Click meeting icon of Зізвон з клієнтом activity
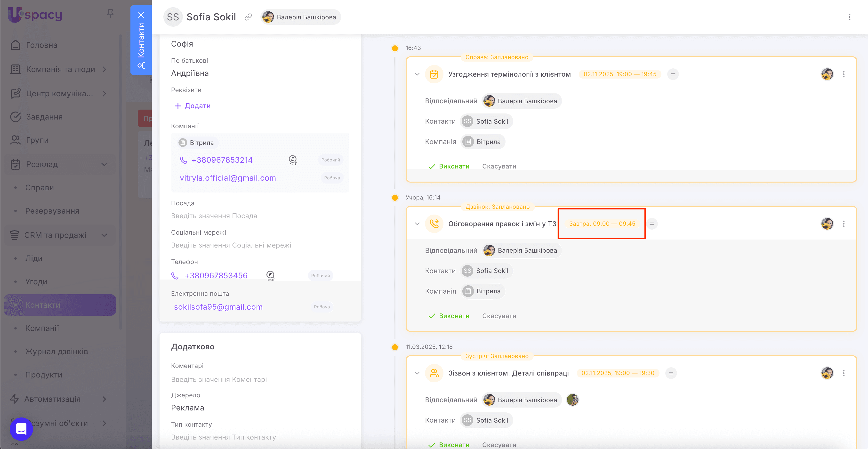Image resolution: width=868 pixels, height=449 pixels. point(434,373)
